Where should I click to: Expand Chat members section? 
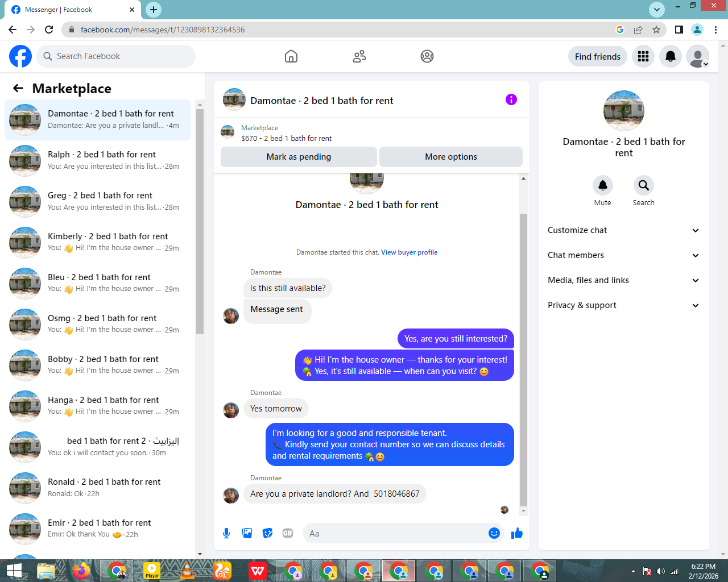[x=623, y=255]
